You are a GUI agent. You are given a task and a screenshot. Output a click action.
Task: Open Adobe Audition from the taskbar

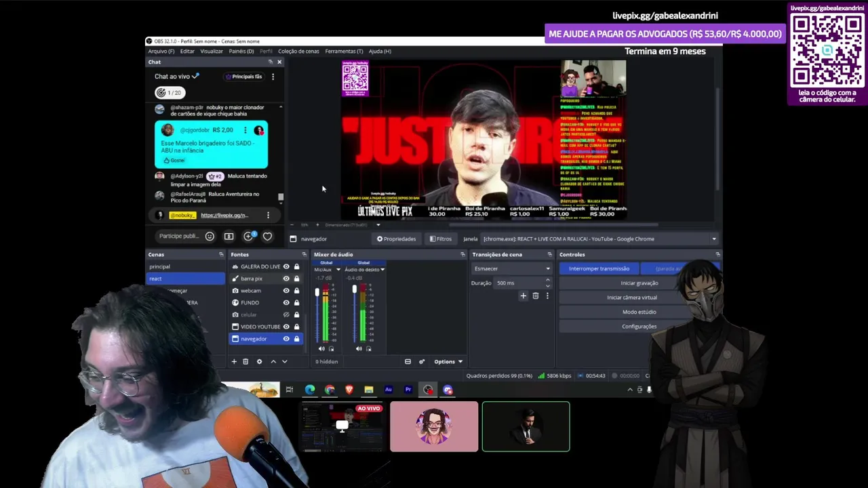(389, 389)
